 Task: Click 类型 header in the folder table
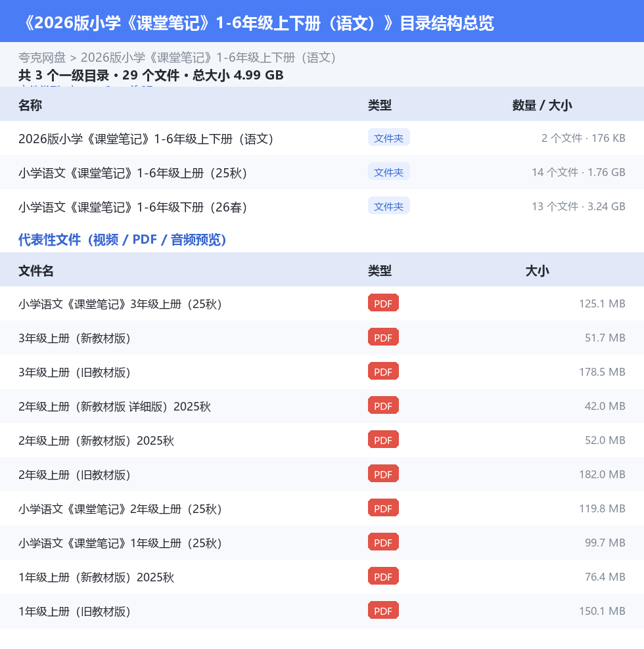click(x=379, y=105)
